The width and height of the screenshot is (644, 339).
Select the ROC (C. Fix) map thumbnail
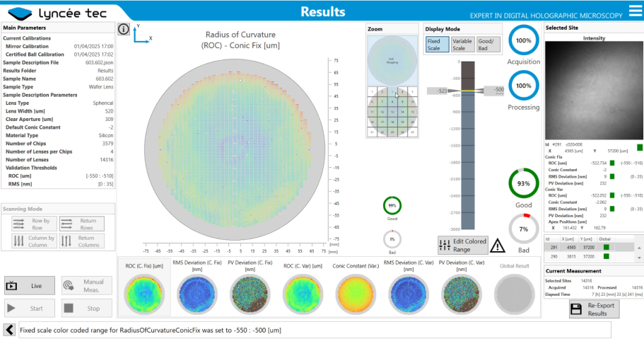[140, 293]
